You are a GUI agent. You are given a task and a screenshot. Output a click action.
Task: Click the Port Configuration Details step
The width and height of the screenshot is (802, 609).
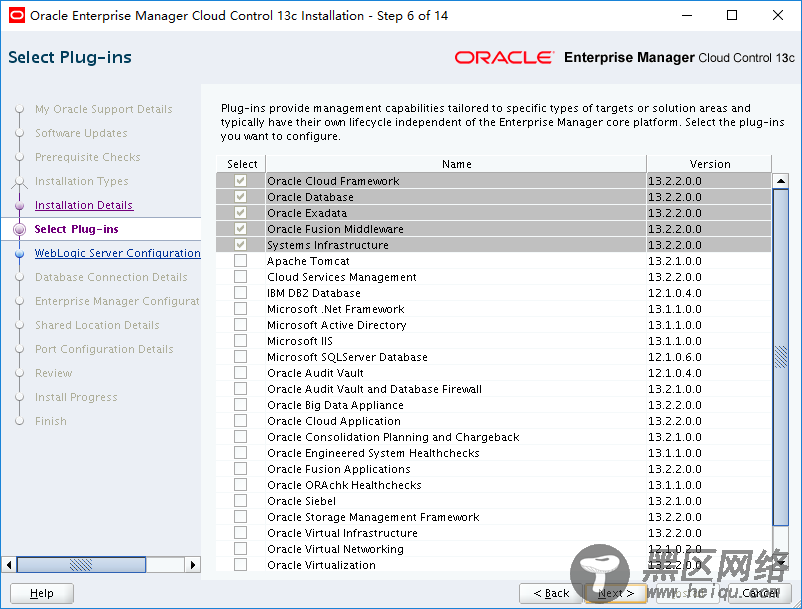pyautogui.click(x=104, y=349)
